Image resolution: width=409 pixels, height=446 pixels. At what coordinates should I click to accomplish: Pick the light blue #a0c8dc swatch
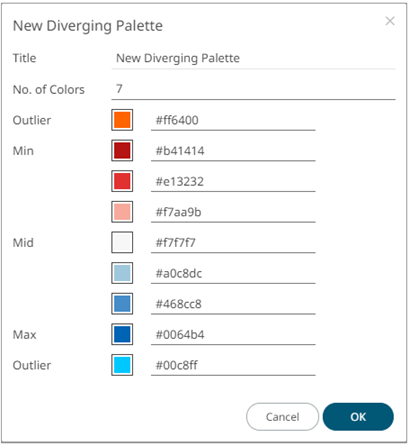click(122, 273)
